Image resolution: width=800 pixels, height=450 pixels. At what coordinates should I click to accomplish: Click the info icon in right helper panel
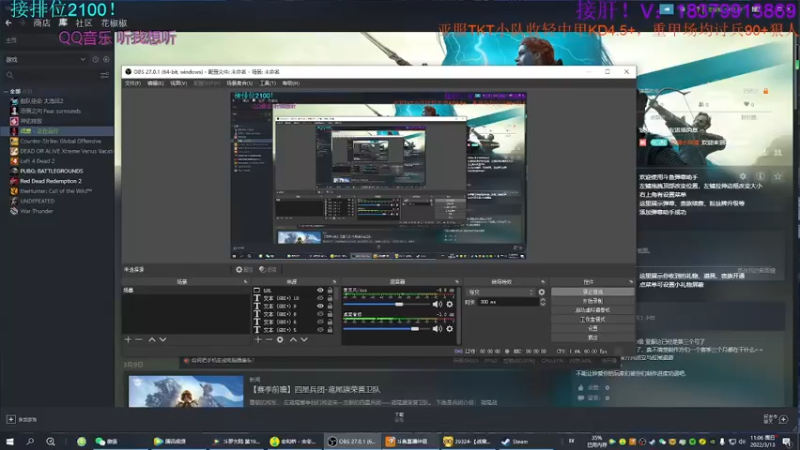tap(760, 176)
